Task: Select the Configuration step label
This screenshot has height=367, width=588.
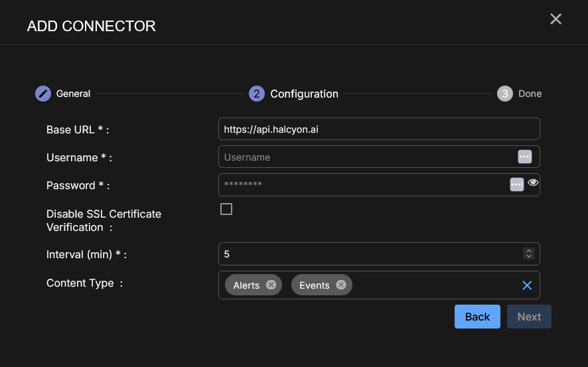Action: pos(304,94)
